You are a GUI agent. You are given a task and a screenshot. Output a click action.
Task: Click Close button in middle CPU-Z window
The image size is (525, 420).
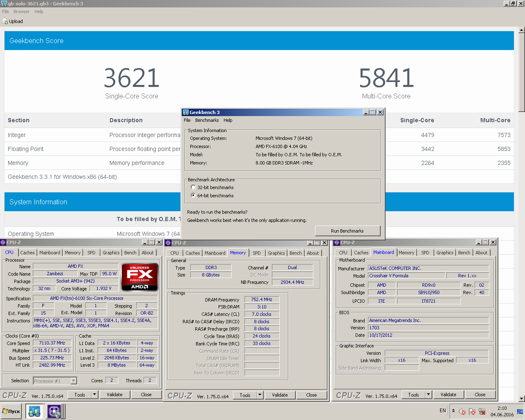tap(311, 395)
